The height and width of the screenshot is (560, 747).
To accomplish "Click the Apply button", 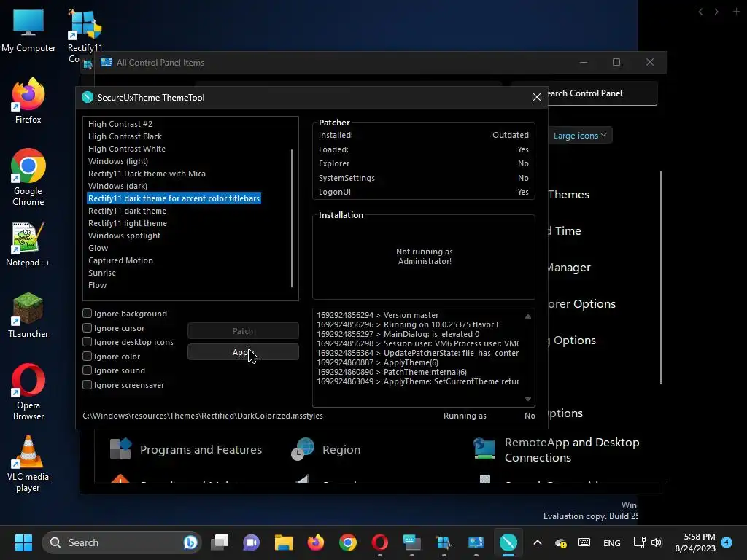I will coord(243,352).
